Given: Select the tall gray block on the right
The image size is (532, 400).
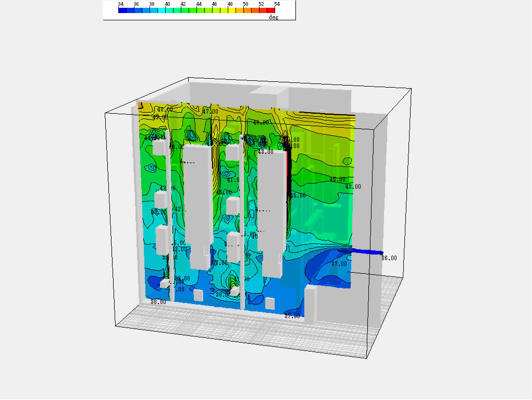Looking at the screenshot, I should [x=272, y=209].
